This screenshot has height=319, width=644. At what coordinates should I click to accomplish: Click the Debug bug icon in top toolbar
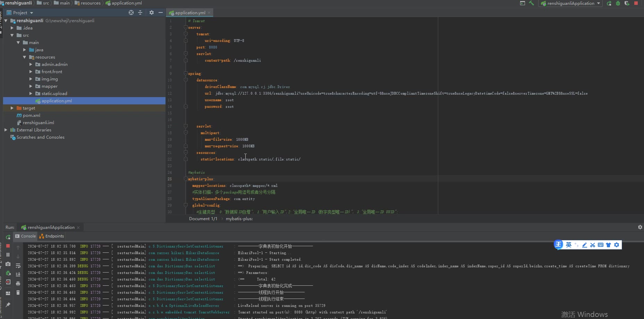[x=618, y=3]
